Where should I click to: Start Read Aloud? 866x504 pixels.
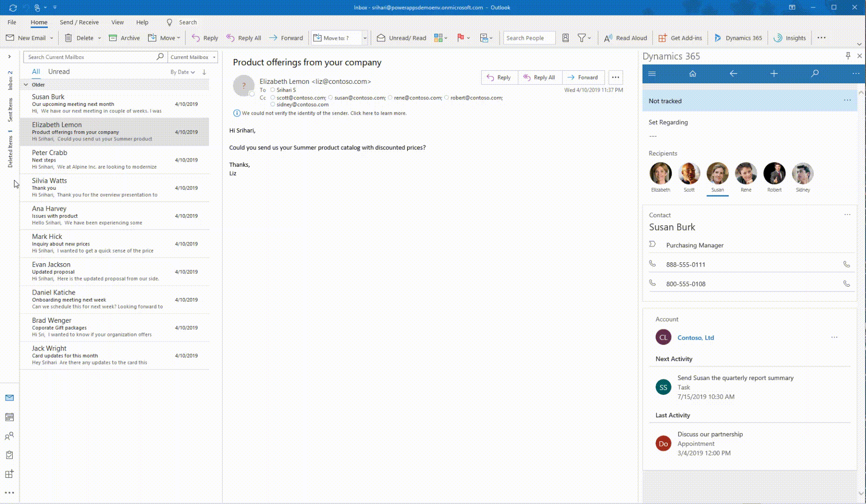(x=625, y=38)
